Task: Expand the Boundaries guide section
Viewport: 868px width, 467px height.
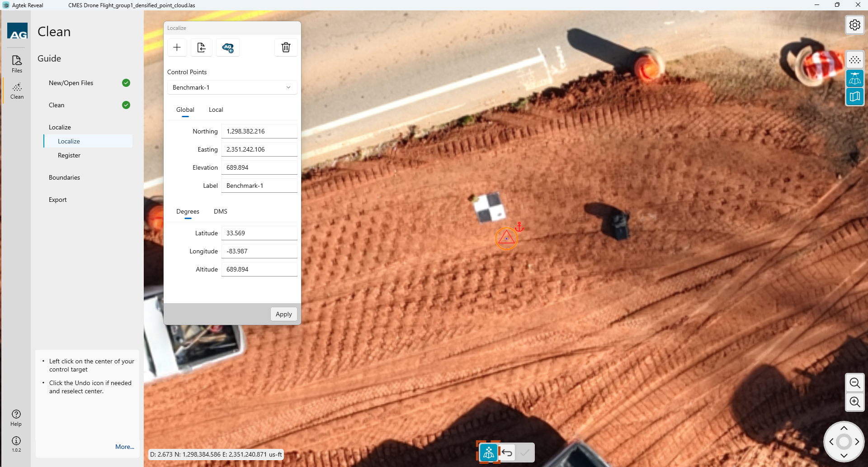Action: click(64, 177)
